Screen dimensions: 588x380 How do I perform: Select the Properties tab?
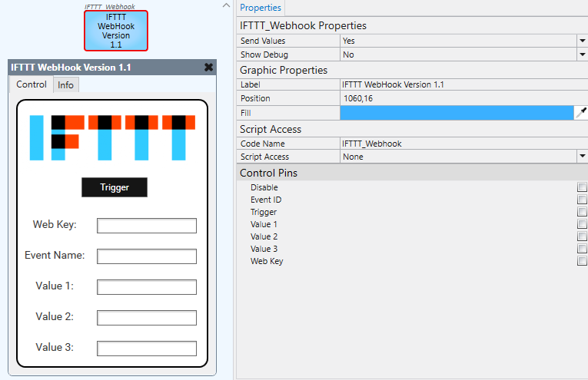pos(261,8)
